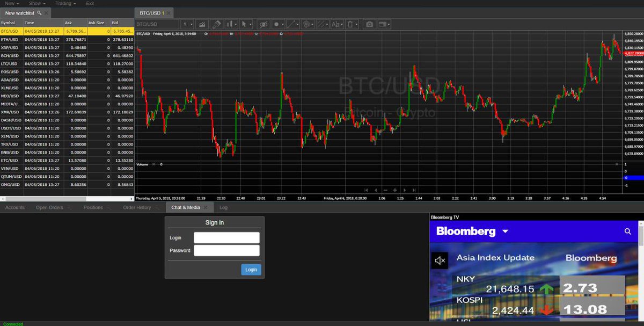
Task: Select NEO/USD row in watchlist
Action: pyautogui.click(x=67, y=96)
